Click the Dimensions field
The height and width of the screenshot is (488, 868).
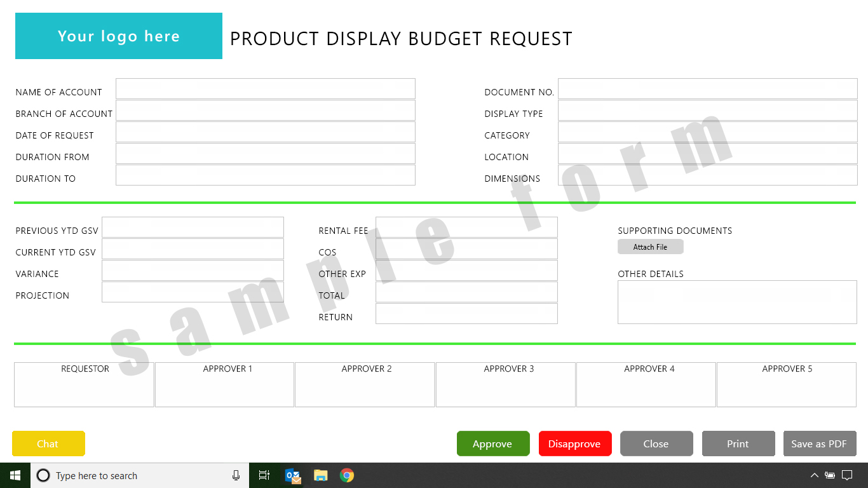click(x=708, y=175)
